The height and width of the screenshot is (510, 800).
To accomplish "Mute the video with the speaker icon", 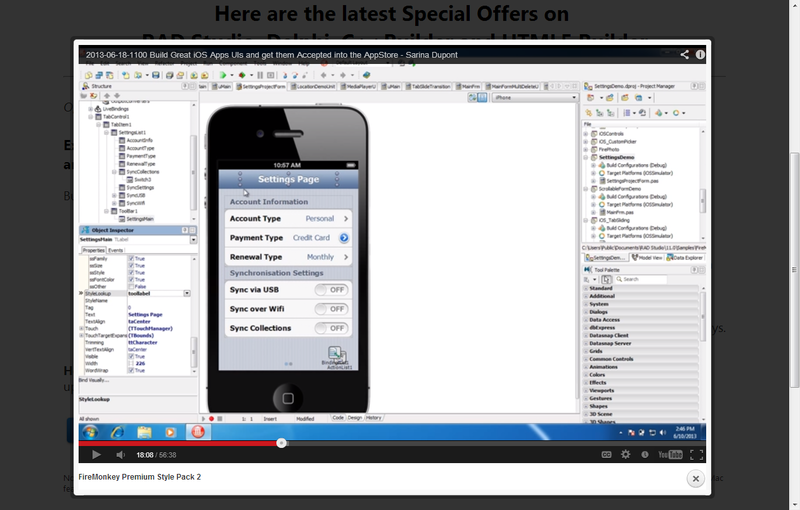I will (120, 454).
